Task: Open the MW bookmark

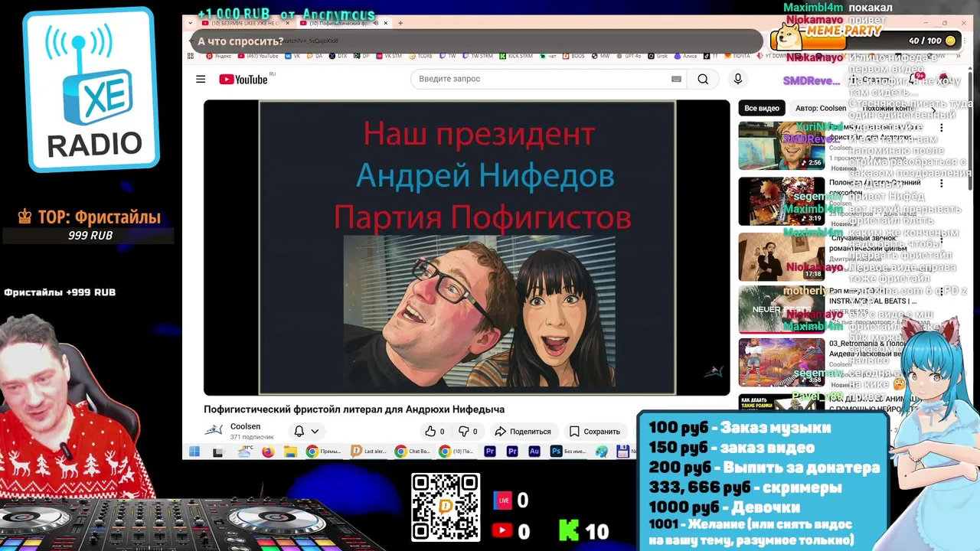Action: point(600,56)
